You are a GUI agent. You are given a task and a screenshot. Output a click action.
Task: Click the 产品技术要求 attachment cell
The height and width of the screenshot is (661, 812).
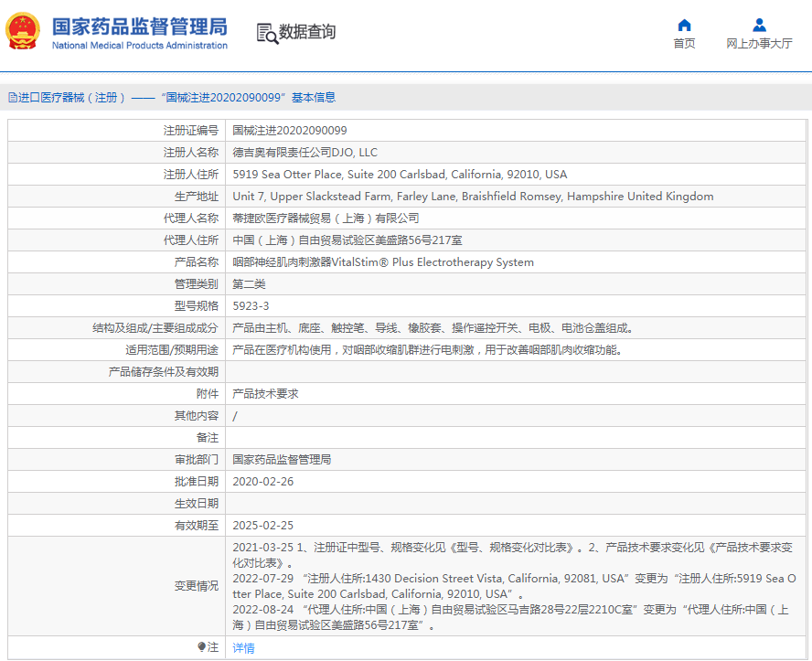coord(265,394)
